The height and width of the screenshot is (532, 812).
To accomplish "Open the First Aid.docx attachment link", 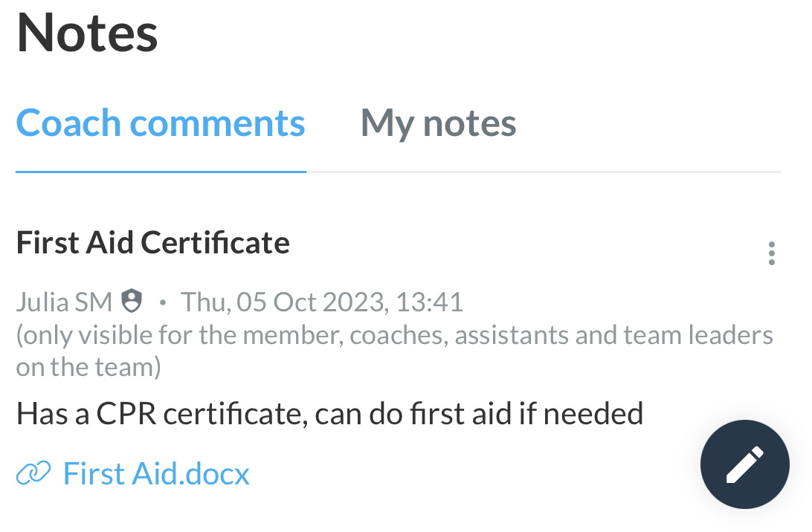I will pyautogui.click(x=156, y=473).
